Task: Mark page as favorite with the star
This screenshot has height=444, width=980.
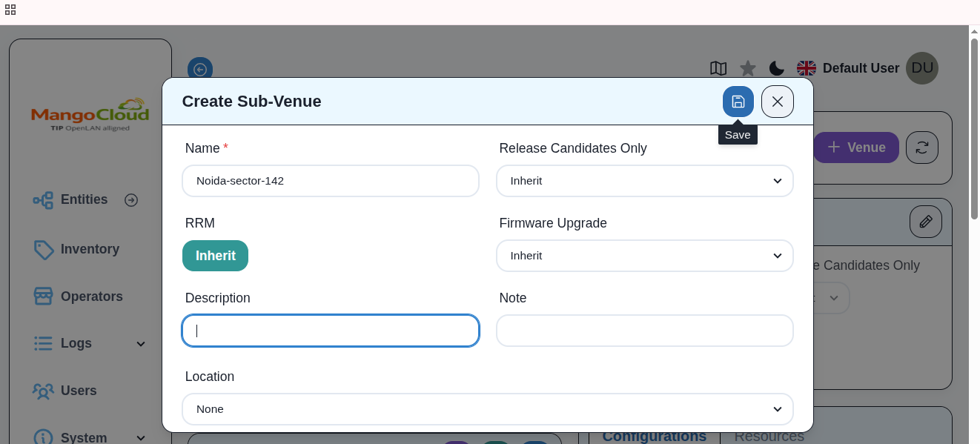Action: 748,68
